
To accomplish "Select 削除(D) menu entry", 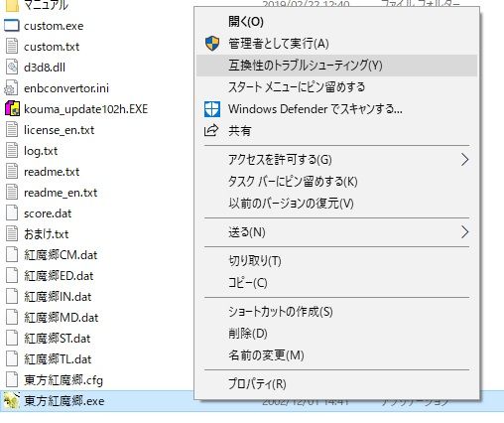I will [x=336, y=334].
